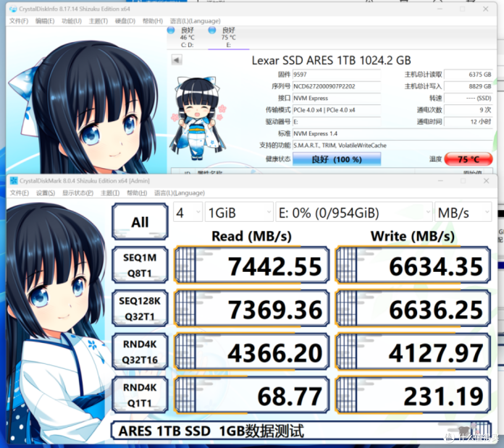This screenshot has width=504, height=448.
Task: Click the power-on hours value 12 小时
Action: (x=469, y=121)
